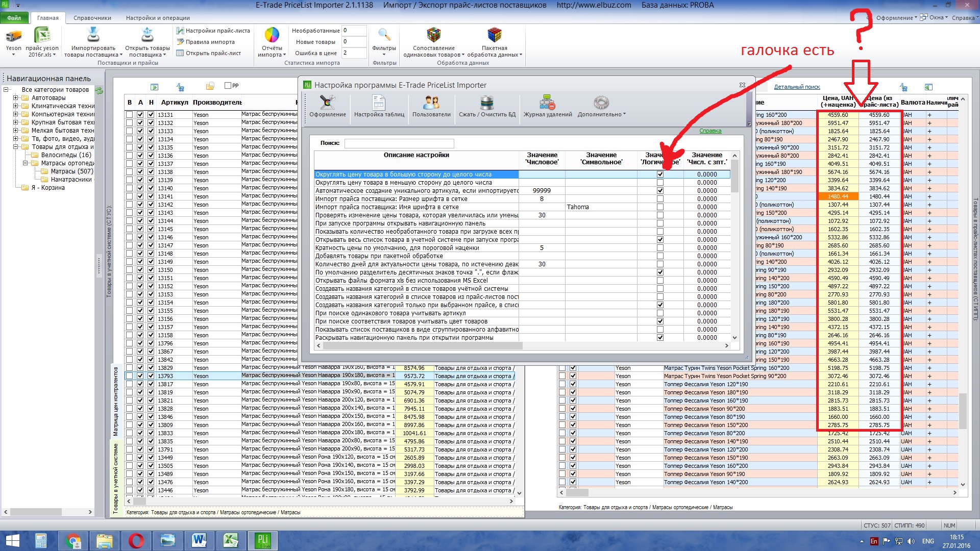
Task: Open Windows Start button
Action: [x=13, y=541]
